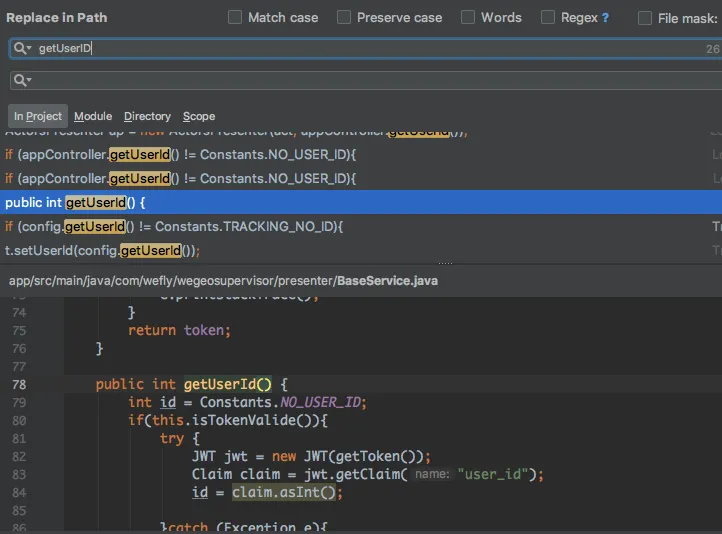Switch to the Directory scope tab
This screenshot has width=722, height=534.
pyautogui.click(x=147, y=116)
